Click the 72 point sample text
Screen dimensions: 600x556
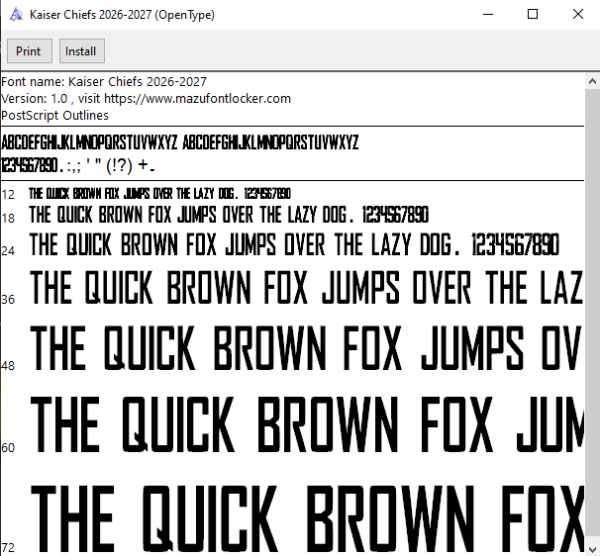tap(307, 518)
